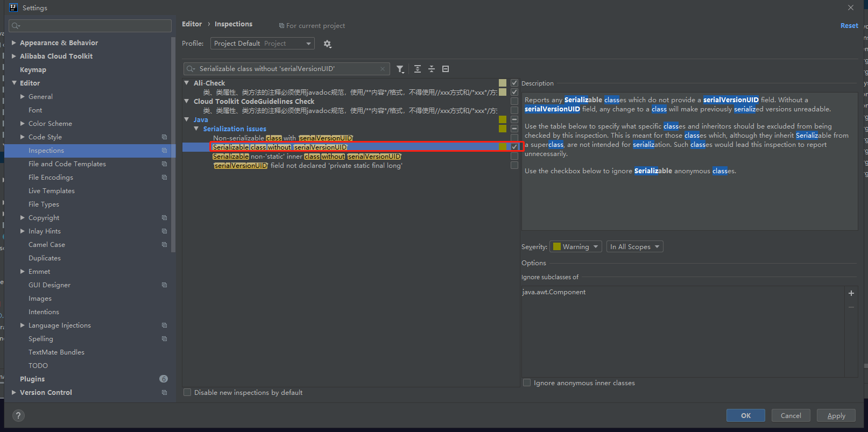
Task: Click the Reset link
Action: 849,25
